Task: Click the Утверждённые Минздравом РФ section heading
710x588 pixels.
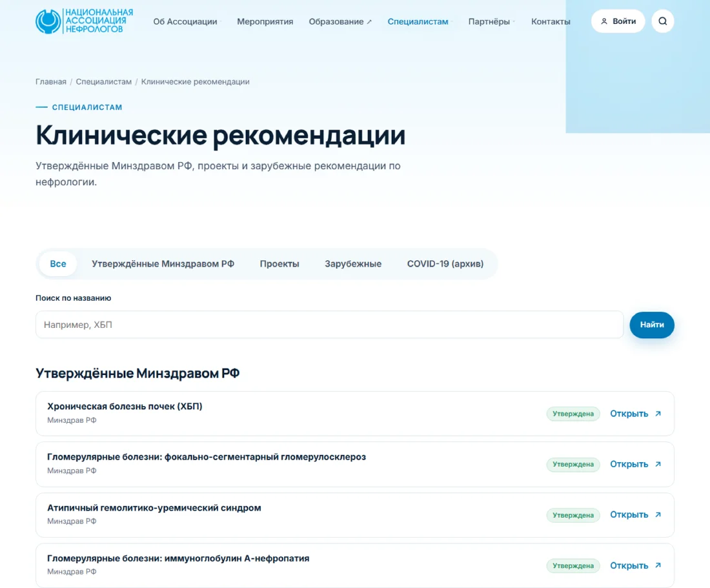Action: [x=137, y=374]
